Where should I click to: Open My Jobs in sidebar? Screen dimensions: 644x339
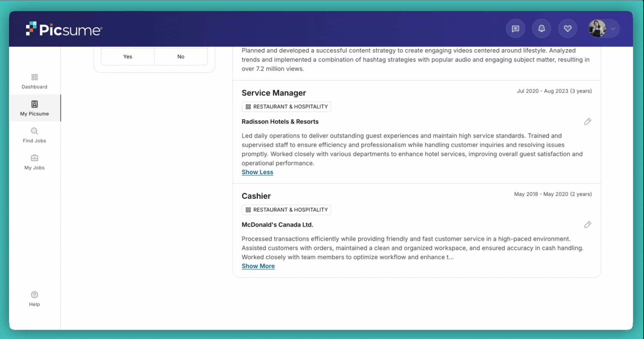pos(34,162)
